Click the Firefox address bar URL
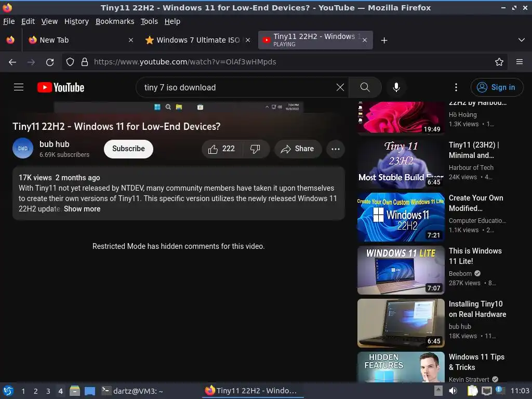This screenshot has height=399, width=532. coord(185,62)
